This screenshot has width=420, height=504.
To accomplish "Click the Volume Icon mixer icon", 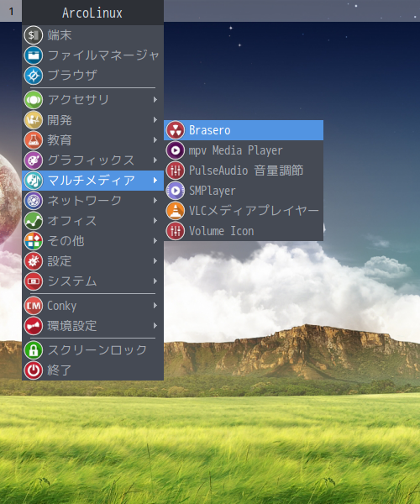I will point(175,231).
